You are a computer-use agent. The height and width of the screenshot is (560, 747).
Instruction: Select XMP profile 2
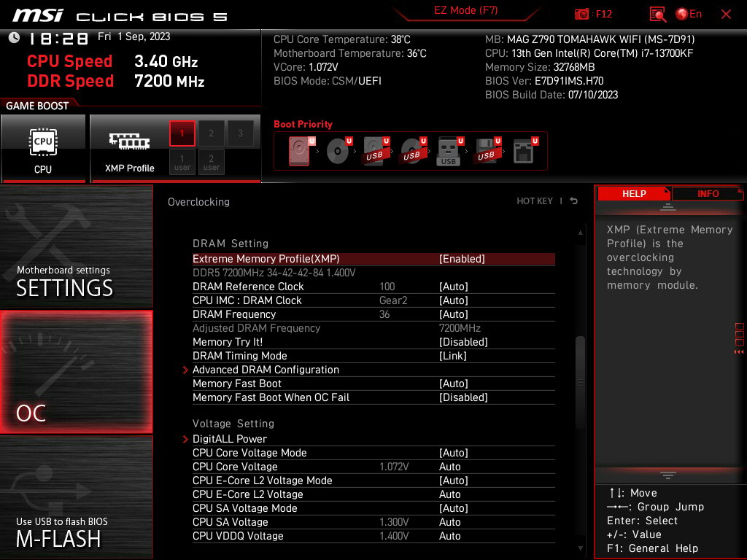(211, 133)
